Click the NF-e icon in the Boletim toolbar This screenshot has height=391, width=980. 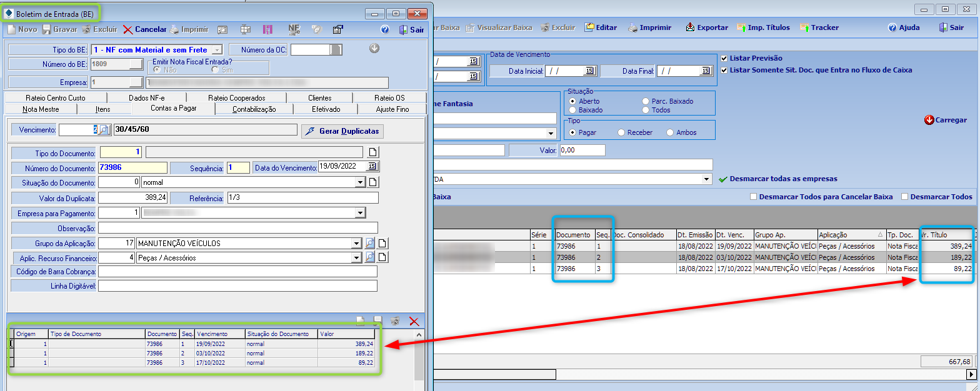pos(294,29)
